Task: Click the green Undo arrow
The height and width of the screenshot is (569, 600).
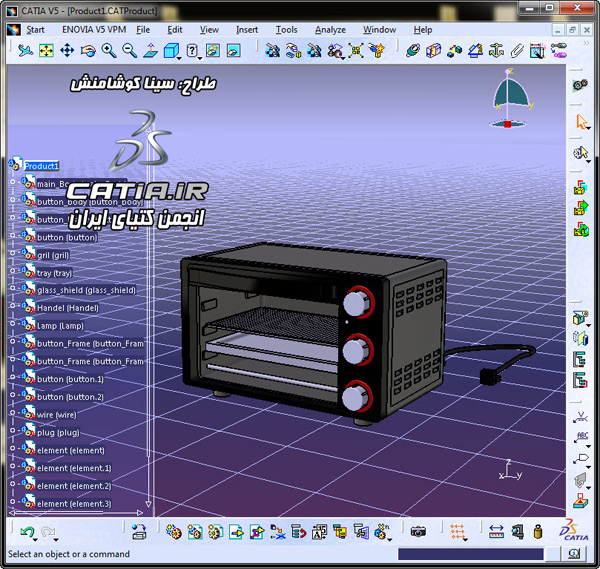Action: (x=27, y=532)
